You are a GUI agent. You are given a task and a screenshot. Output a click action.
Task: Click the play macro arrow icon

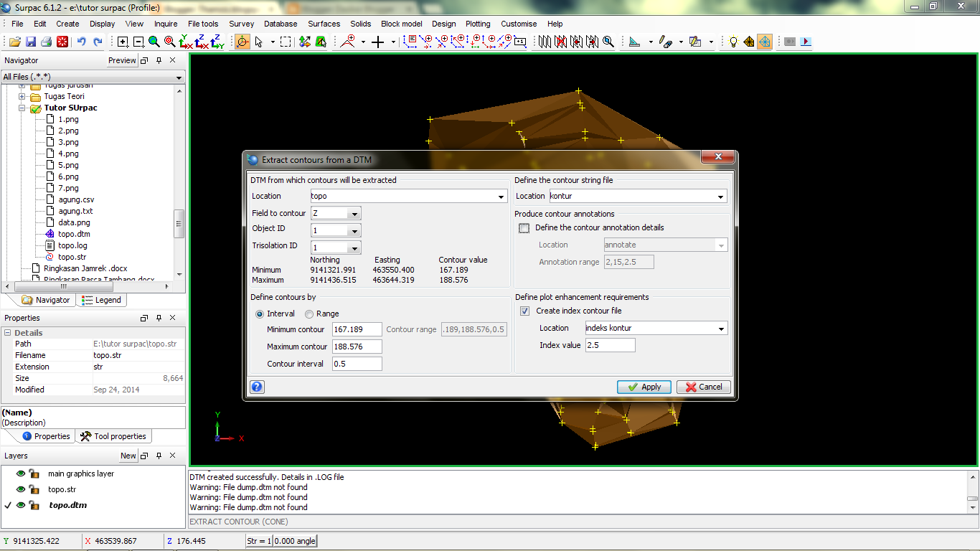point(806,42)
